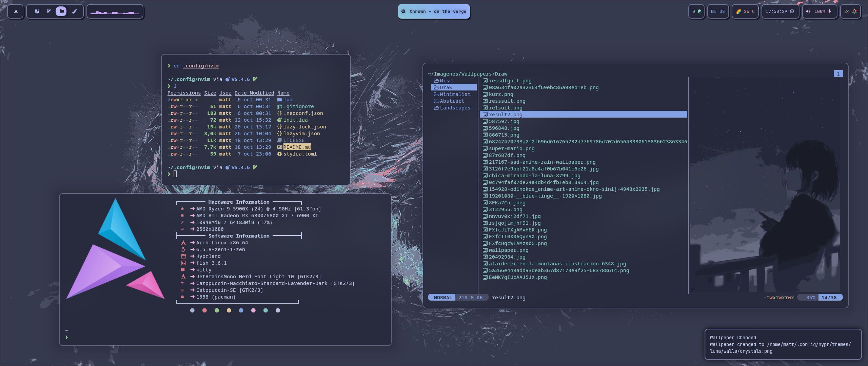
Task: Open the Arch launcher icon
Action: [x=16, y=12]
